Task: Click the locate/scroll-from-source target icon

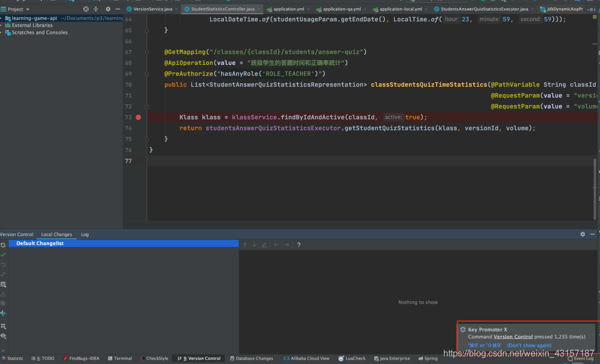Action: [x=86, y=9]
